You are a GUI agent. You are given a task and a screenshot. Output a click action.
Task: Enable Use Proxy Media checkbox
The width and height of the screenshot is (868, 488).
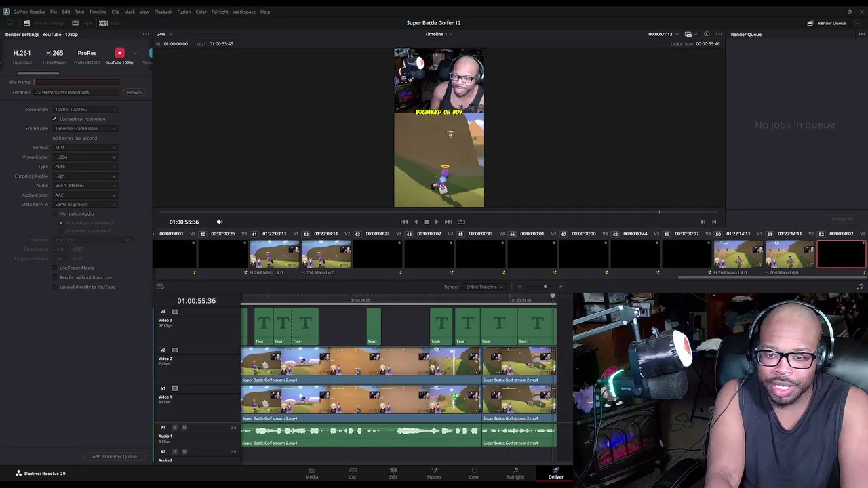[x=54, y=268]
